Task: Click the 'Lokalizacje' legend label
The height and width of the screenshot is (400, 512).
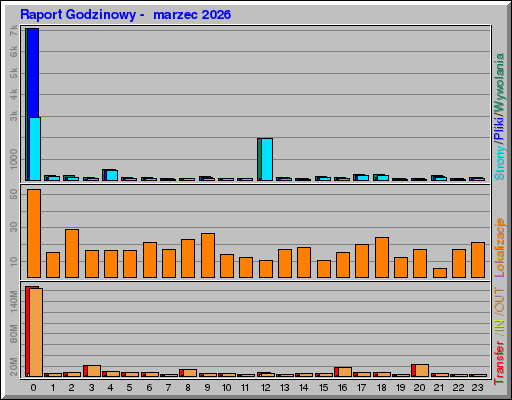Action: click(x=499, y=247)
